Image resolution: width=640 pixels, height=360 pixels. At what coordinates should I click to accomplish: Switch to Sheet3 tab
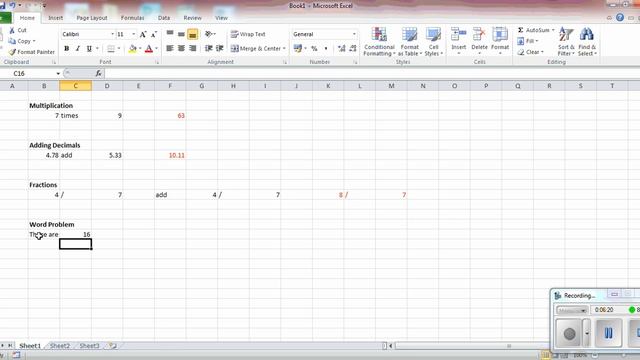[x=89, y=346]
